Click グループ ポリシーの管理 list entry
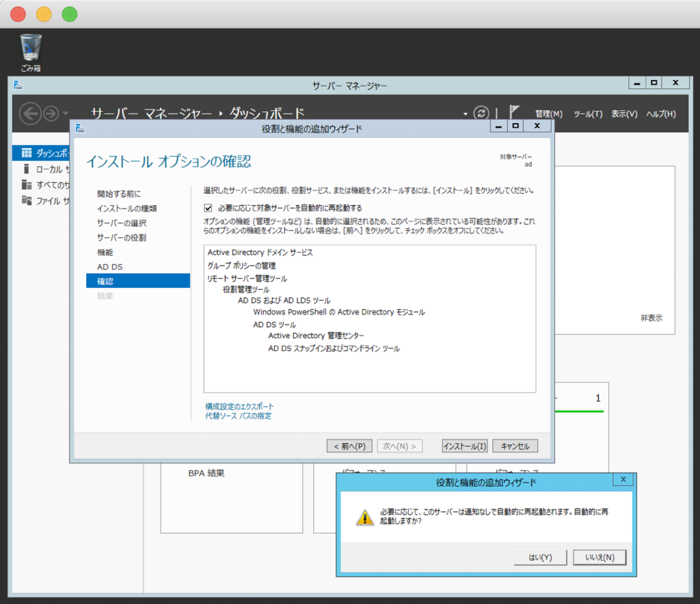The height and width of the screenshot is (604, 700). click(x=241, y=265)
